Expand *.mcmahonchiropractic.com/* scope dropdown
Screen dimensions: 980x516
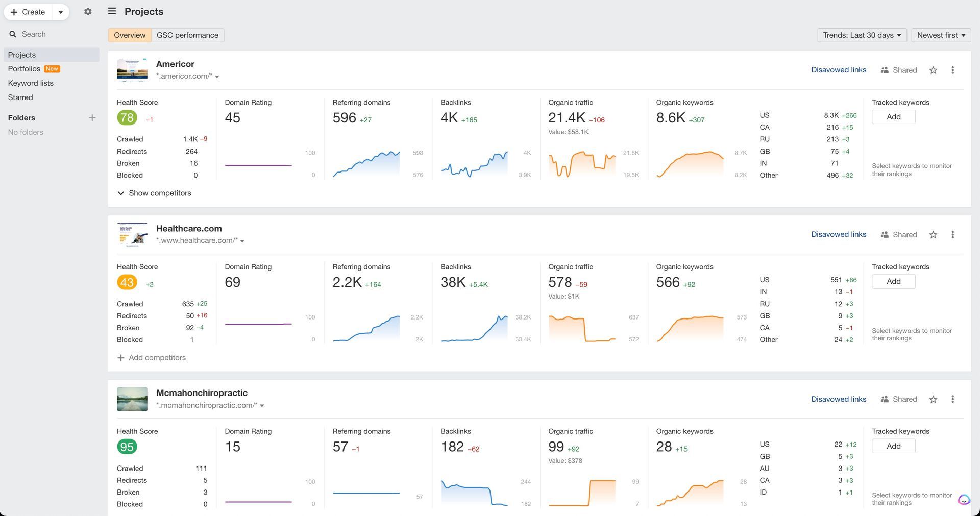262,406
